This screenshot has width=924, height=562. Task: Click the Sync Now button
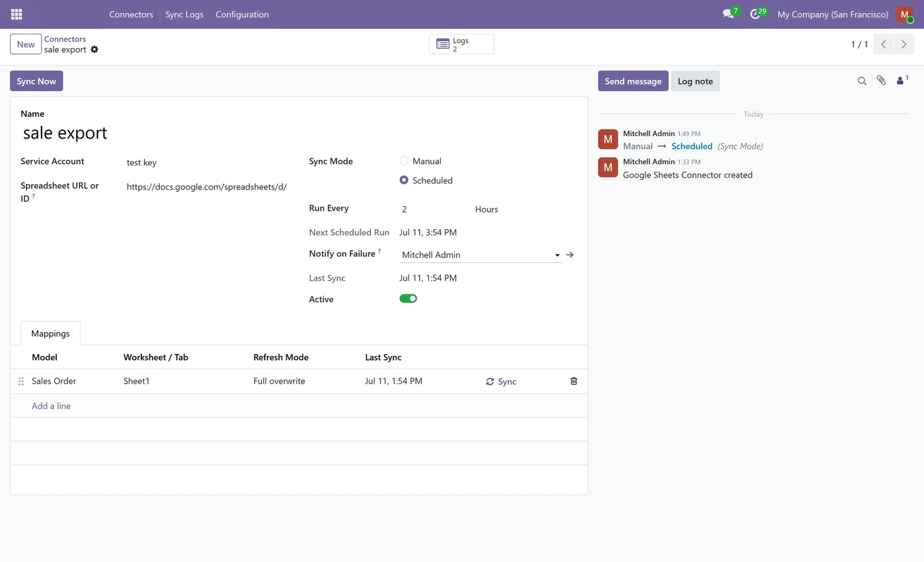(36, 81)
